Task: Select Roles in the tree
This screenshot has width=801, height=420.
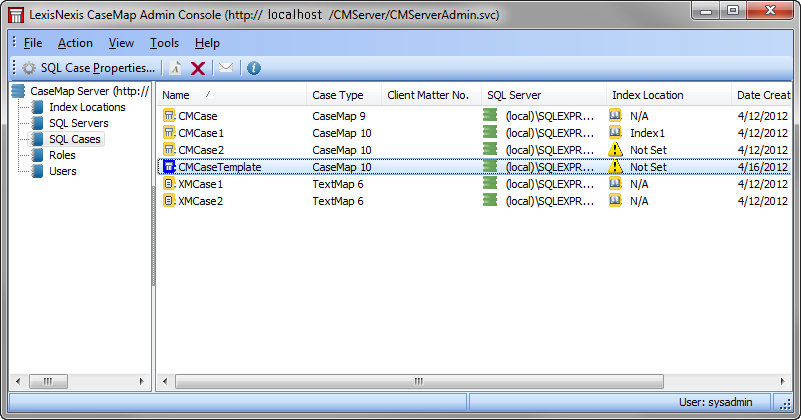Action: click(x=62, y=155)
